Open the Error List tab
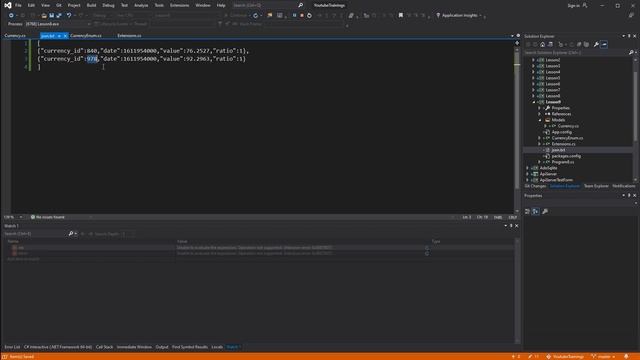 pyautogui.click(x=12, y=347)
